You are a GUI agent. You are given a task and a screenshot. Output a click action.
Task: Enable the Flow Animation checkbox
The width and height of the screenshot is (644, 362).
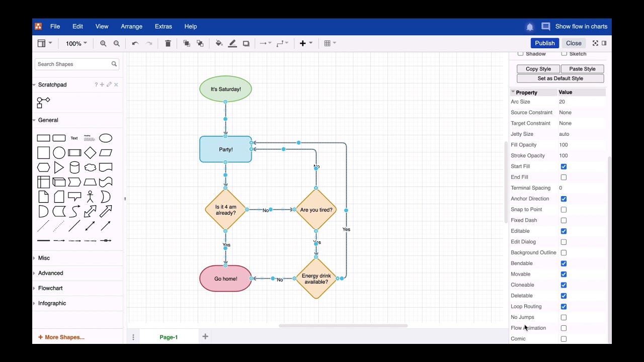click(x=563, y=328)
